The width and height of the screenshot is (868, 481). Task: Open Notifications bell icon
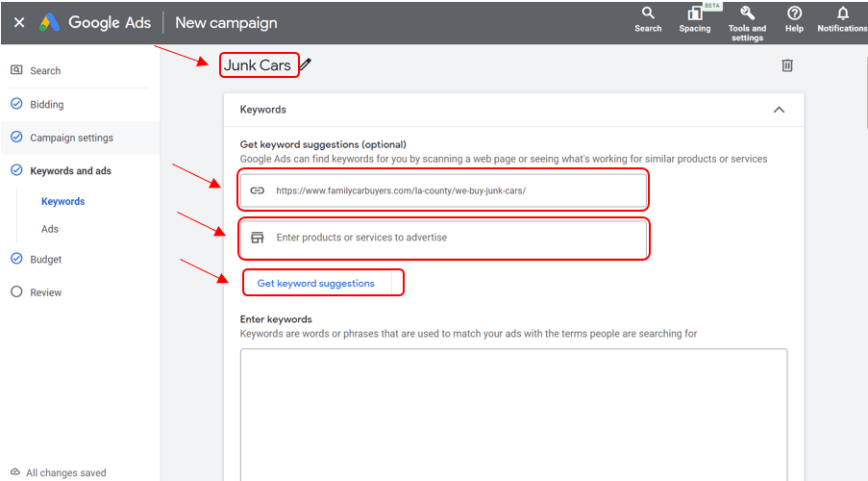coord(842,13)
